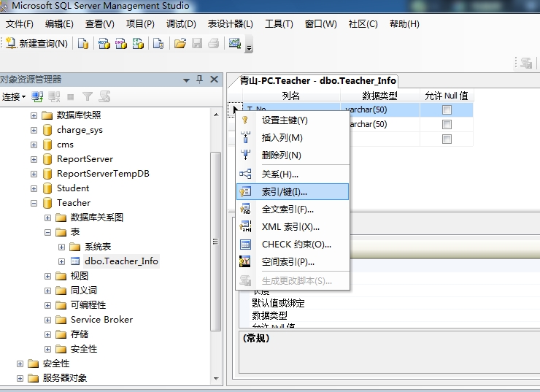Open Object Explorer window position dropdown arrow
The height and width of the screenshot is (392, 540).
pyautogui.click(x=186, y=80)
